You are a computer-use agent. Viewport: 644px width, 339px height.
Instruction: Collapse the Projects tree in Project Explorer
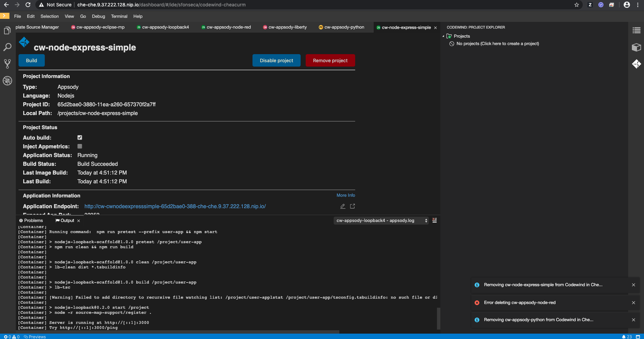[x=443, y=36]
